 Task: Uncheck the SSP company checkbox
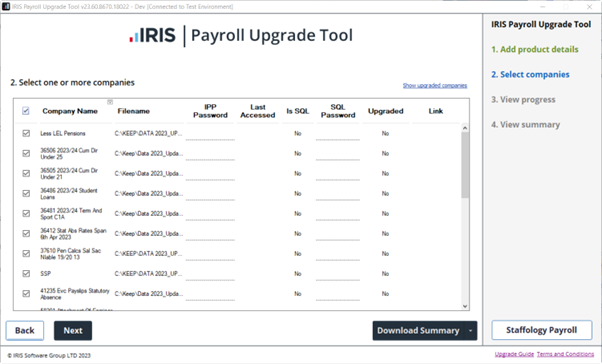26,273
